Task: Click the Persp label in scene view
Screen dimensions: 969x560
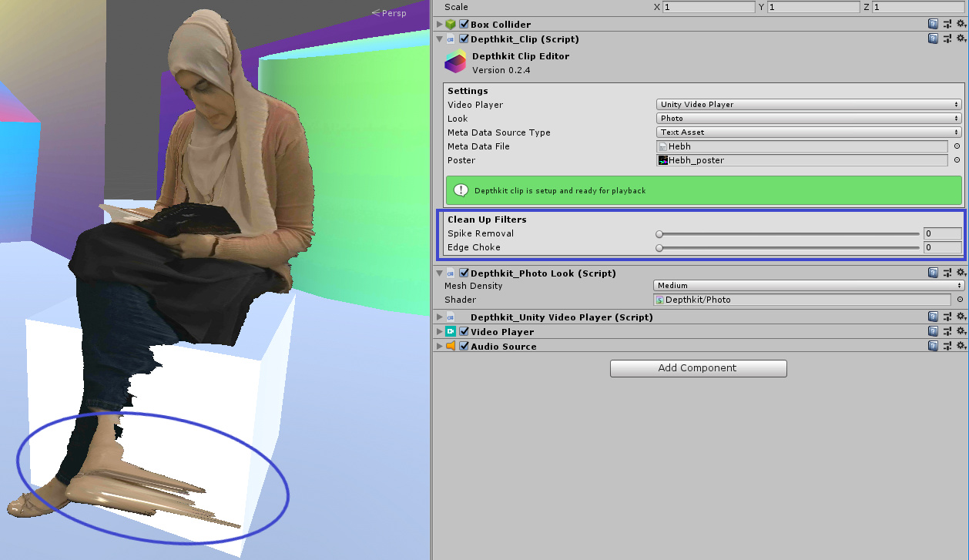Action: pos(393,13)
